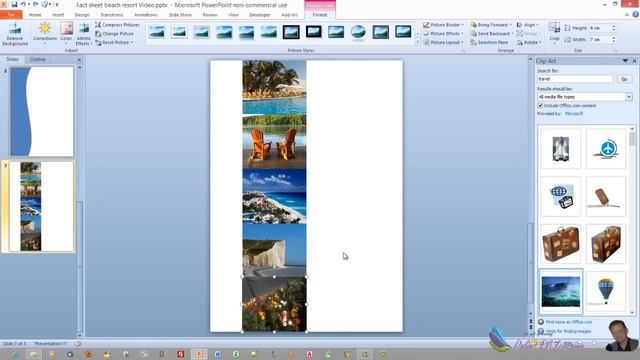
Task: Select the blue wave slide thumbnail
Action: point(42,112)
